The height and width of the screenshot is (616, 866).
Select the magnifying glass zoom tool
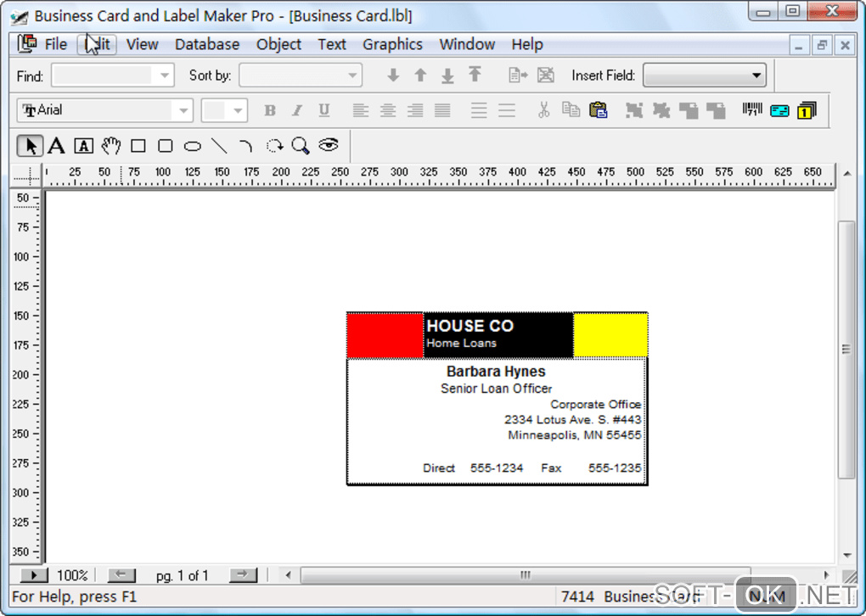tap(301, 146)
